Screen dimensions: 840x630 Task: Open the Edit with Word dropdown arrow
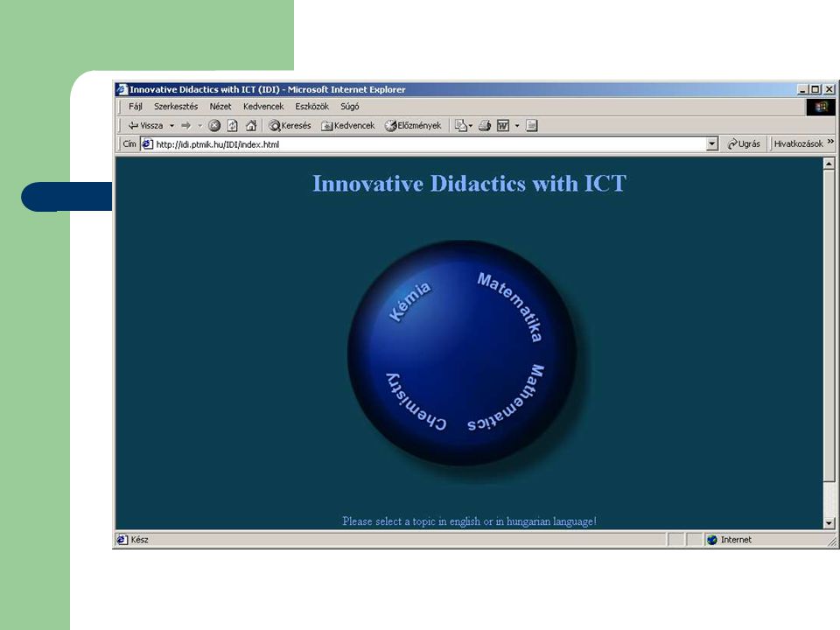(517, 126)
